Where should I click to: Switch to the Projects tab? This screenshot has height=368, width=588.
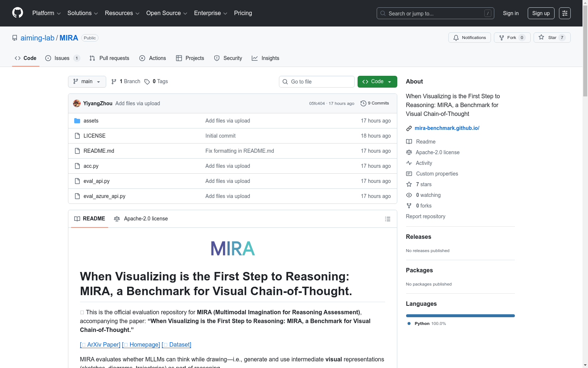click(190, 58)
